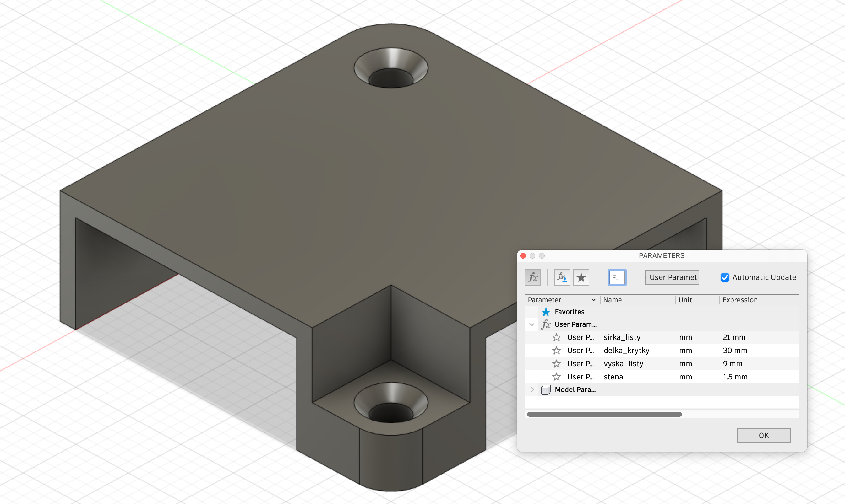The width and height of the screenshot is (845, 504).
Task: Select the fx add parameter icon
Action: point(532,277)
